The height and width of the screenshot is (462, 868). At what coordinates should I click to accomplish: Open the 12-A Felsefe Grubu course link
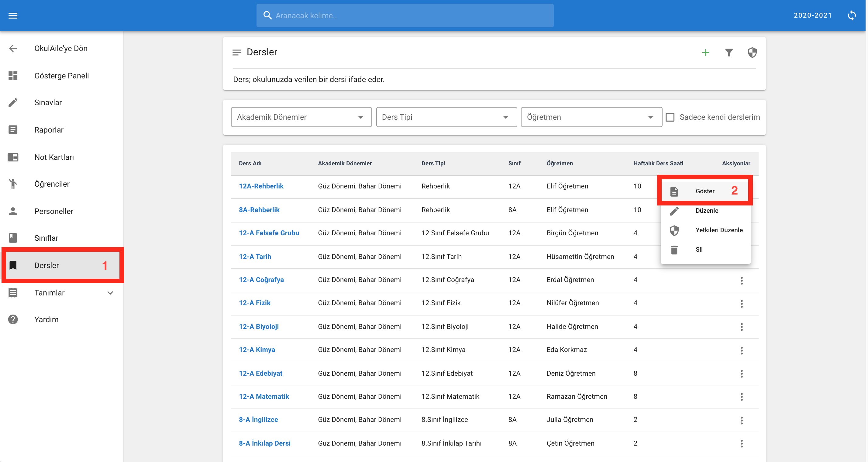(269, 233)
